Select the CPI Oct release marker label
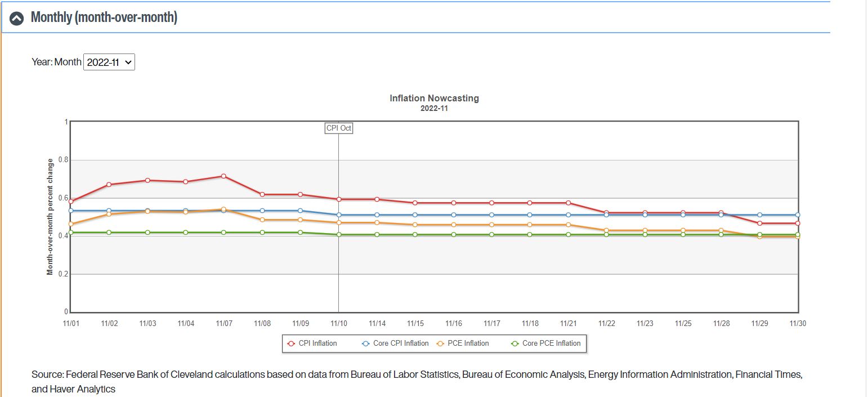Screen dimensions: 868x397 [339, 128]
